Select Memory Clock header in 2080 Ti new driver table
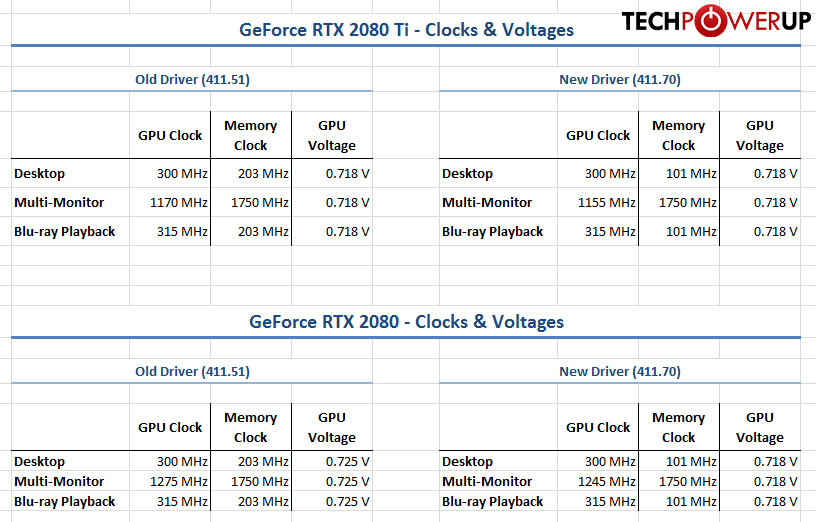This screenshot has width=816, height=522. [679, 135]
